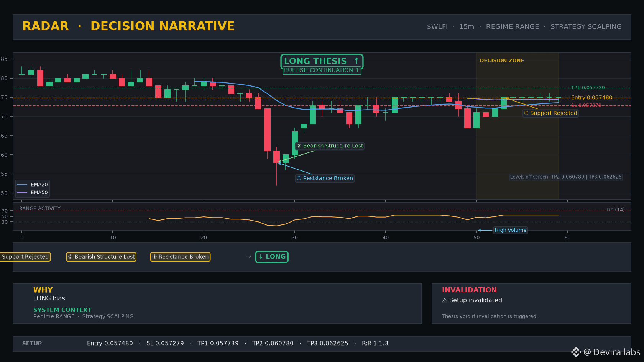Click REGIME RANGE in header

pyautogui.click(x=513, y=27)
